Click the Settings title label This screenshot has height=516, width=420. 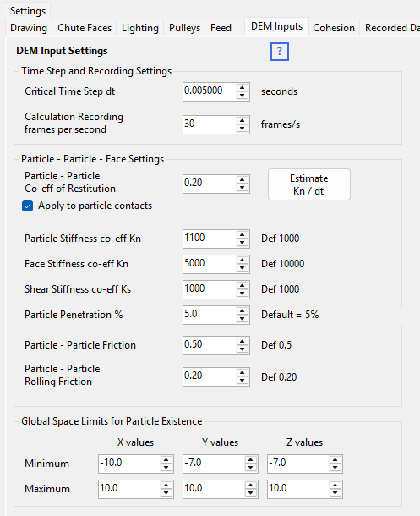coord(28,11)
